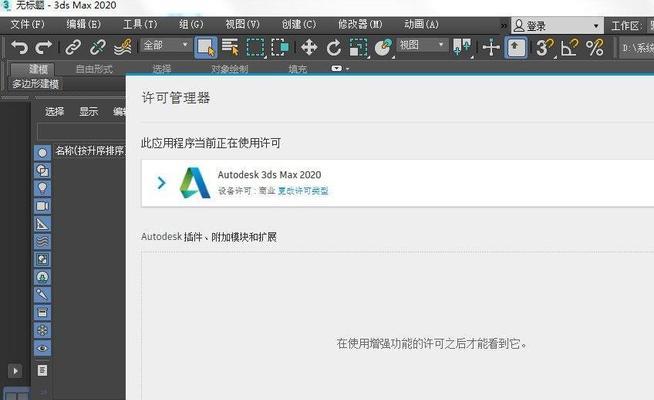Toggle display bones filter icon
Viewport: 654px width, 400px height.
tap(42, 294)
